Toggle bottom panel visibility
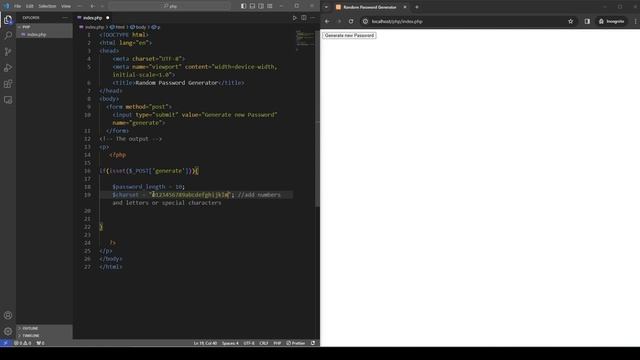This screenshot has width=640, height=360. (252, 6)
